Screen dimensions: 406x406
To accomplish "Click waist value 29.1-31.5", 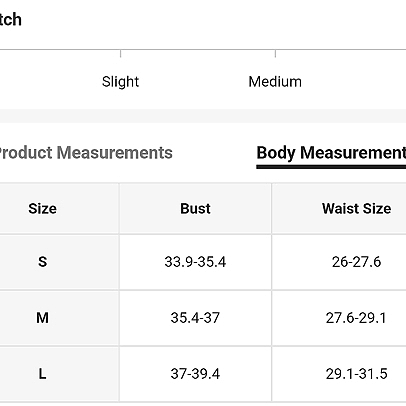I will click(x=356, y=374).
